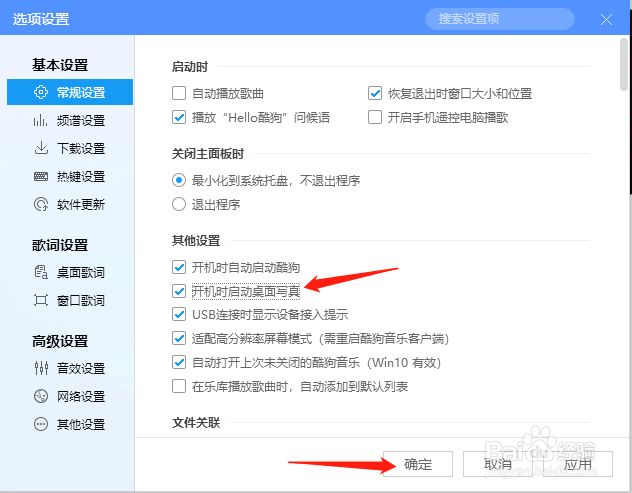Uncheck 自动打开上次未关闭的酷狗音乐
The image size is (632, 493).
[179, 362]
